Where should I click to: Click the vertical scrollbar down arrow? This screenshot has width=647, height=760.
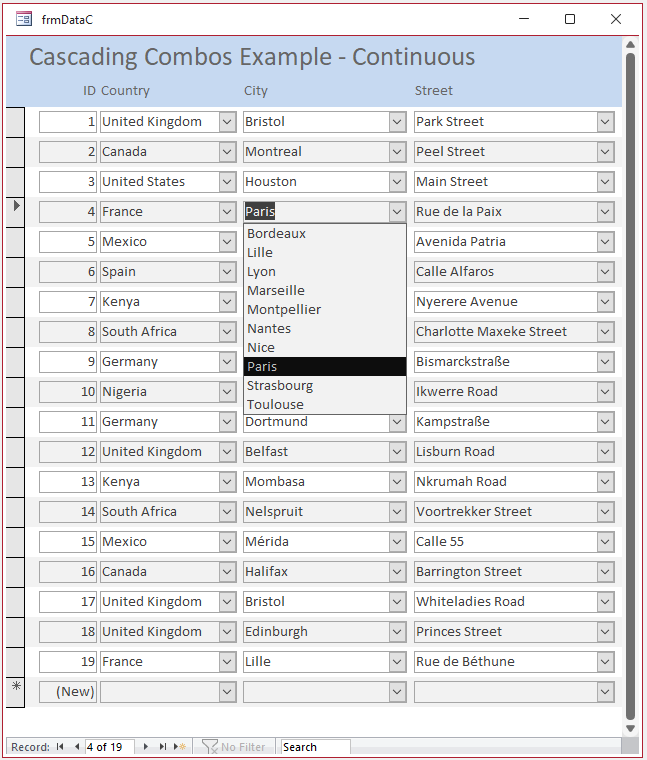(630, 728)
